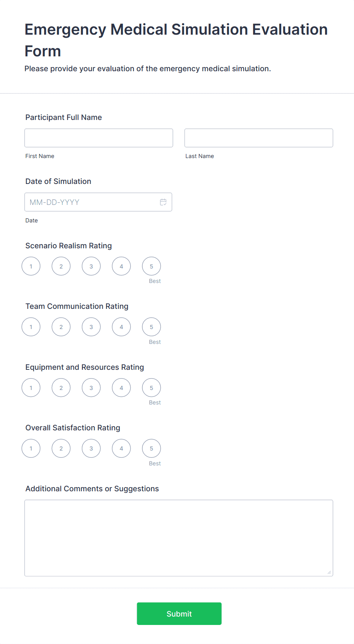354x644 pixels.
Task: Open the calendar date picker icon
Action: coord(163,202)
